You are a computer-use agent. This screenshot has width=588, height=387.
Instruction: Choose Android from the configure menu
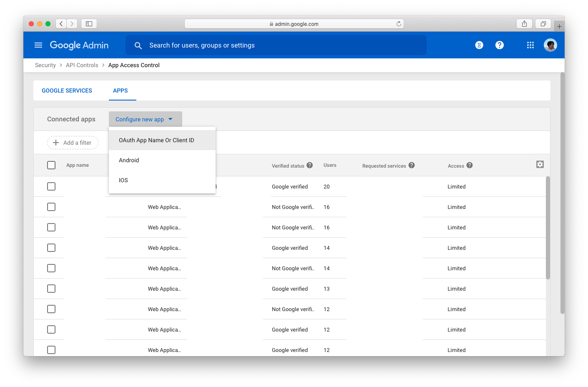coord(129,160)
